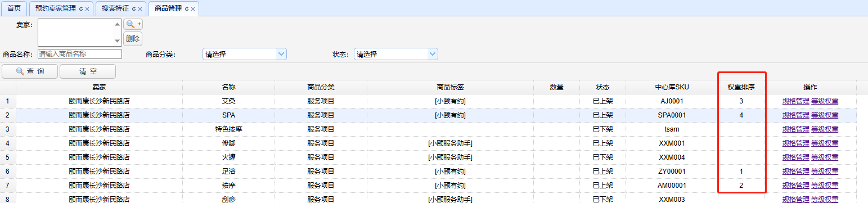
Task: Click the 权重排序 column header
Action: coord(741,87)
